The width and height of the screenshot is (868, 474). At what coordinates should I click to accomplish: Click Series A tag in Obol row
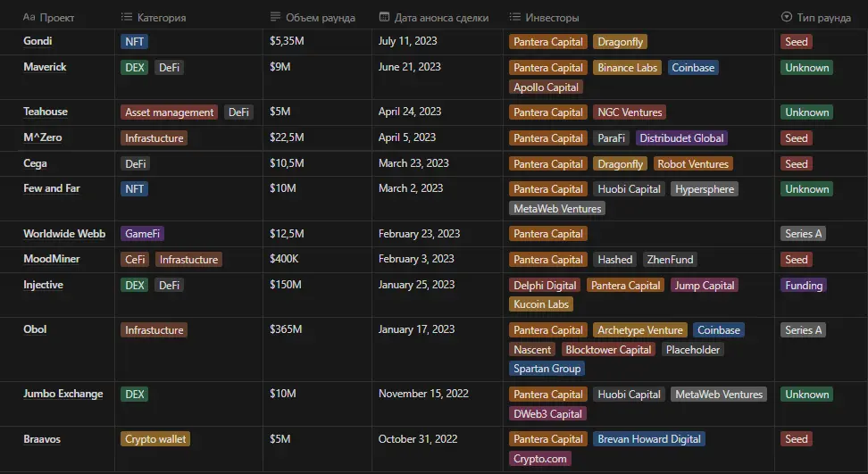(x=803, y=330)
